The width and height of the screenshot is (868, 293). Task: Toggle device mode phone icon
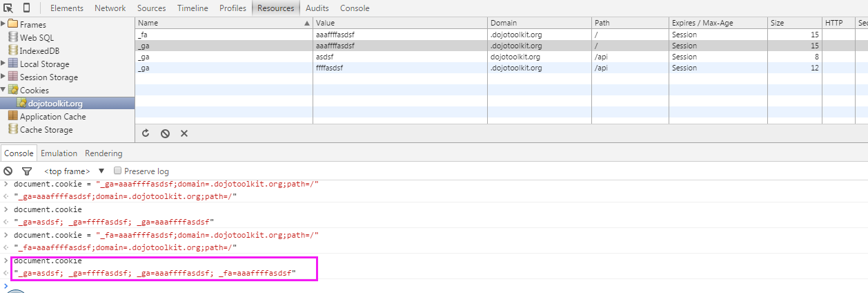click(x=27, y=8)
